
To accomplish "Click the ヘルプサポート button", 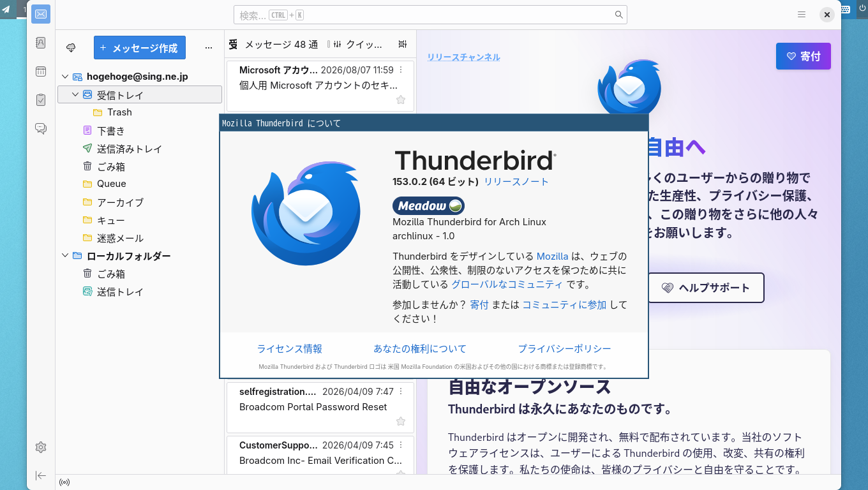I will 706,288.
